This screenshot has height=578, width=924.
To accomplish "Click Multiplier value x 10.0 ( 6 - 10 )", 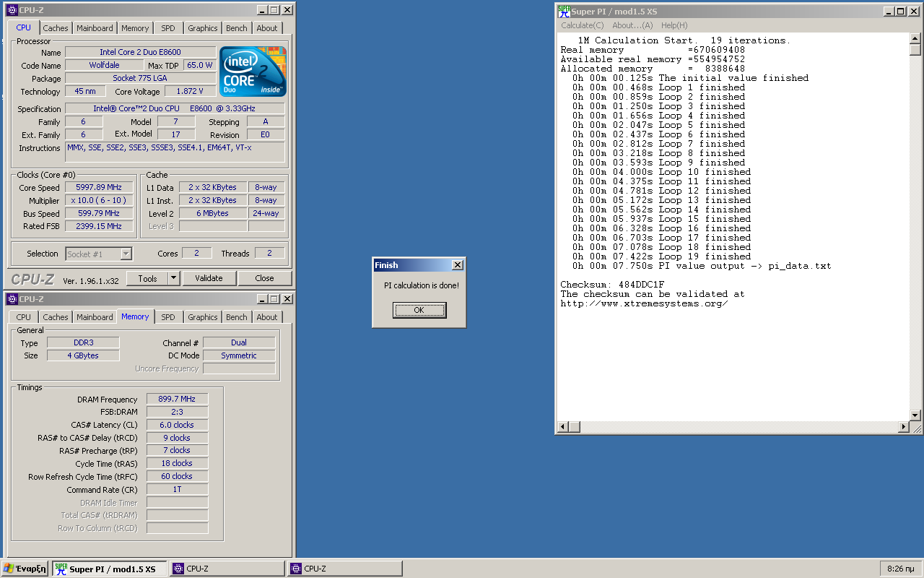I will [99, 200].
